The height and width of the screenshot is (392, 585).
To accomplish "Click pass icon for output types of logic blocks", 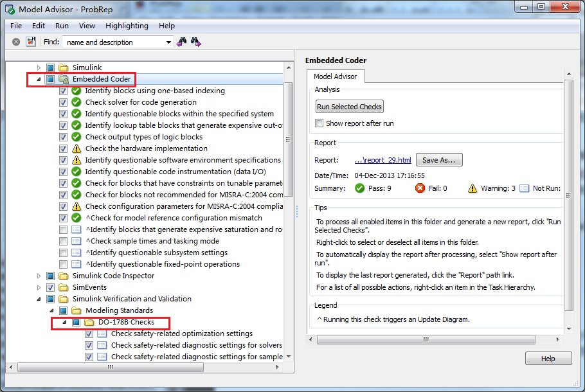I will point(76,137).
